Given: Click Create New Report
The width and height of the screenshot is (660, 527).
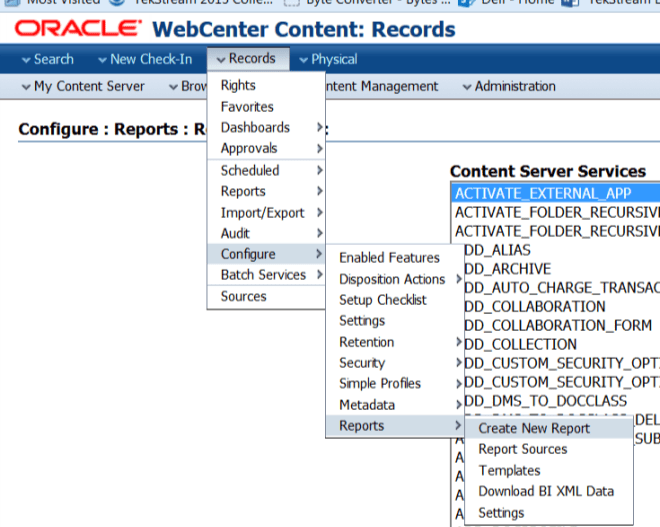Looking at the screenshot, I should [x=549, y=428].
